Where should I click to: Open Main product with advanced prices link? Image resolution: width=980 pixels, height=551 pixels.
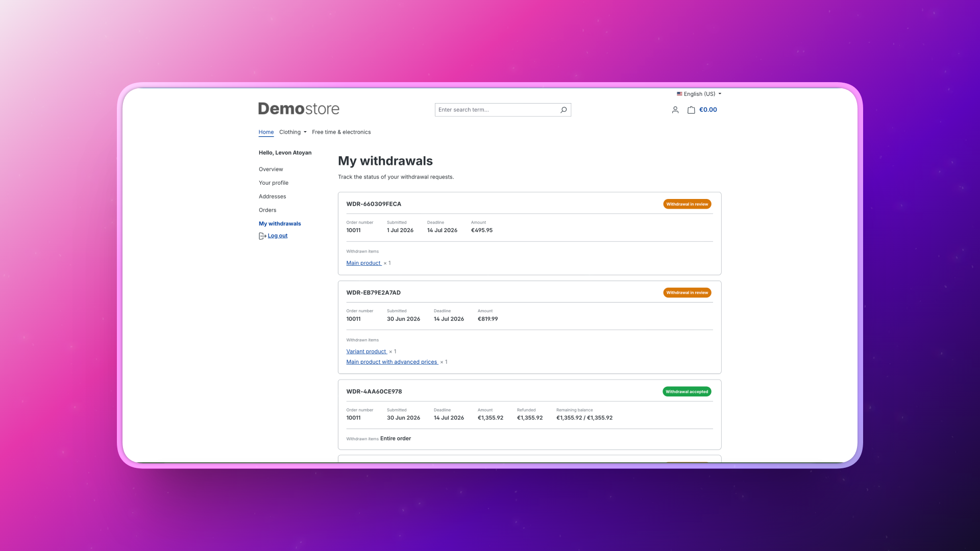click(392, 362)
